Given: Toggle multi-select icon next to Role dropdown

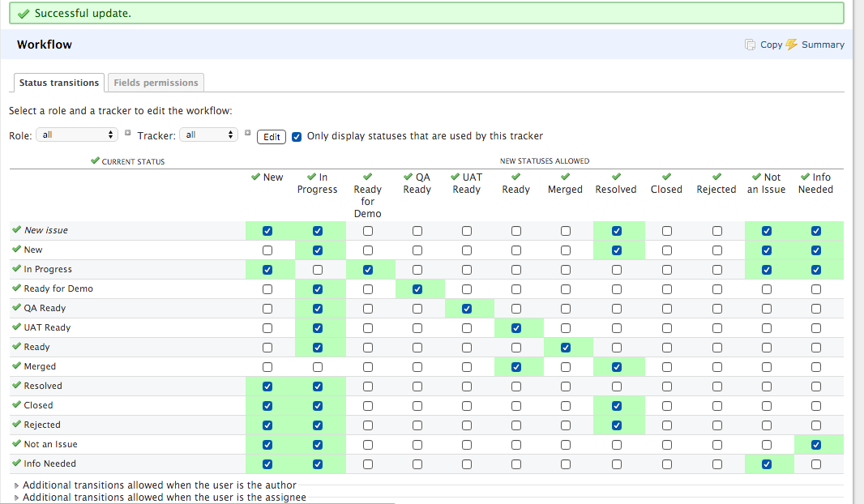Looking at the screenshot, I should pyautogui.click(x=127, y=133).
